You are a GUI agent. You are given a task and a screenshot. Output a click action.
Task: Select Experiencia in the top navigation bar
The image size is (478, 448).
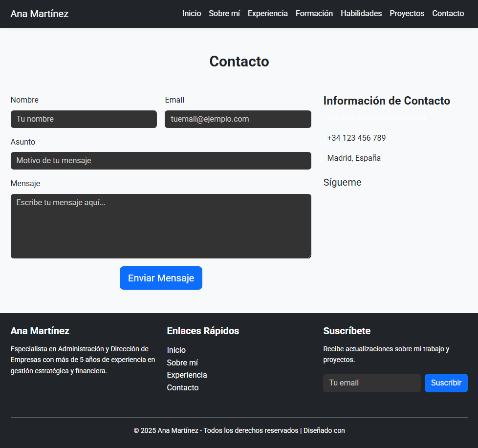[x=268, y=14]
